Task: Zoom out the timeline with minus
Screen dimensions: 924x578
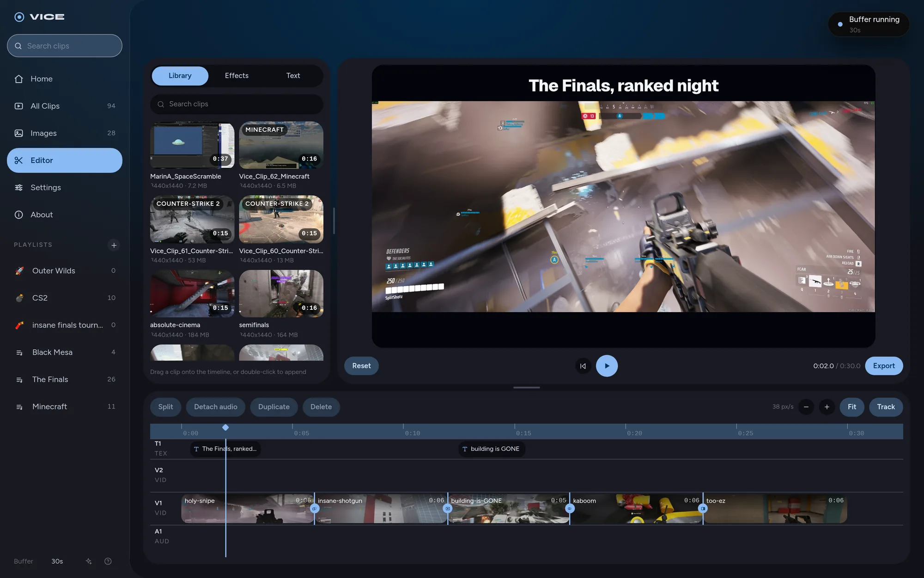Action: pyautogui.click(x=806, y=407)
